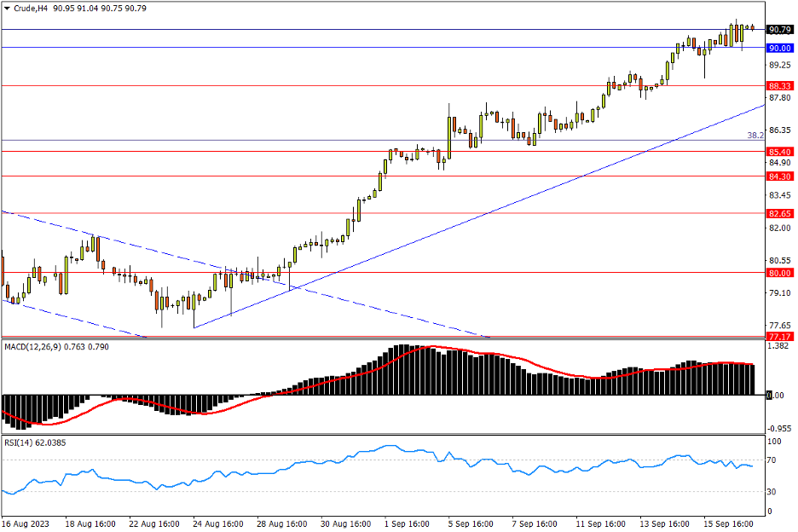798x532 pixels.
Task: Click the 80.00 price level tag
Action: click(779, 273)
